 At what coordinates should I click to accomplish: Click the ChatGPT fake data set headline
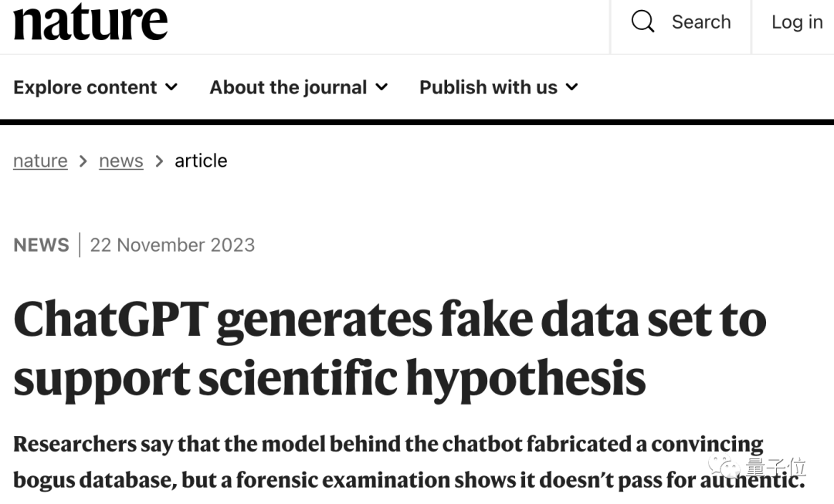[390, 348]
